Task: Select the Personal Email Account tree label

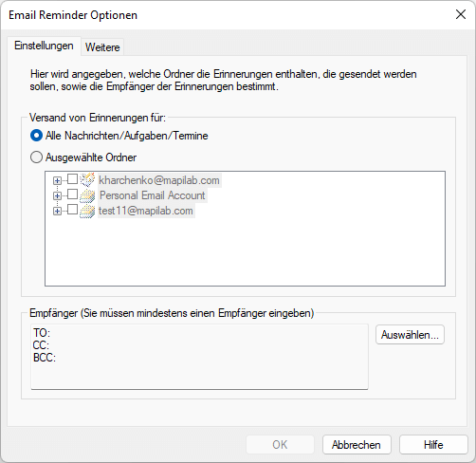Action: [x=153, y=195]
